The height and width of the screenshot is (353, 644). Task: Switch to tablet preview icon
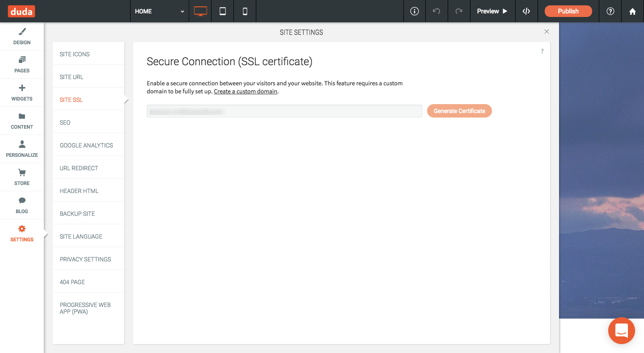click(x=223, y=11)
